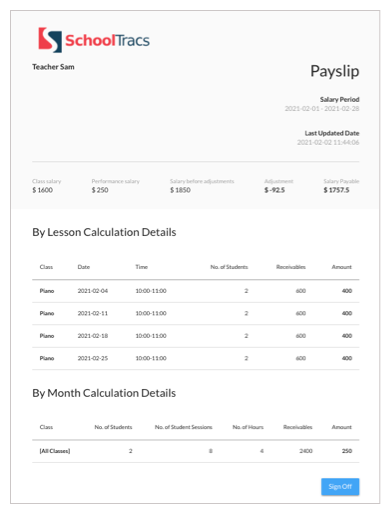Click the By Month Calculation Details heading

coord(104,393)
